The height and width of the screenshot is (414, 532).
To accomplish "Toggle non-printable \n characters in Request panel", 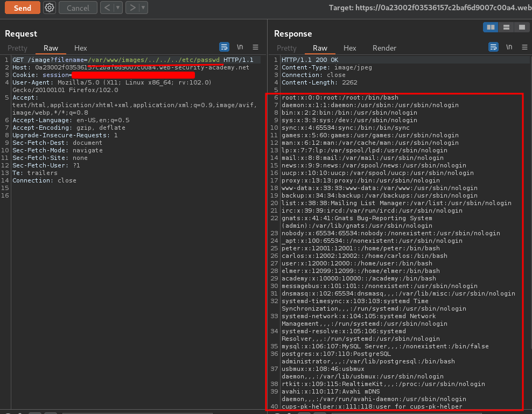I will [x=240, y=47].
